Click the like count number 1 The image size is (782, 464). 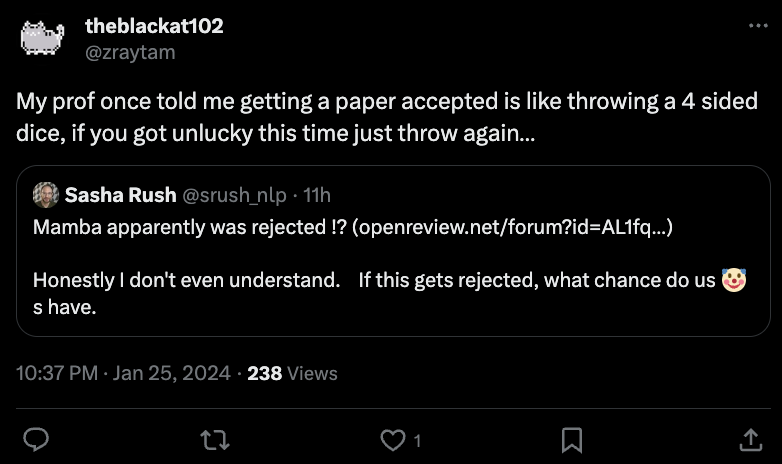click(x=416, y=440)
